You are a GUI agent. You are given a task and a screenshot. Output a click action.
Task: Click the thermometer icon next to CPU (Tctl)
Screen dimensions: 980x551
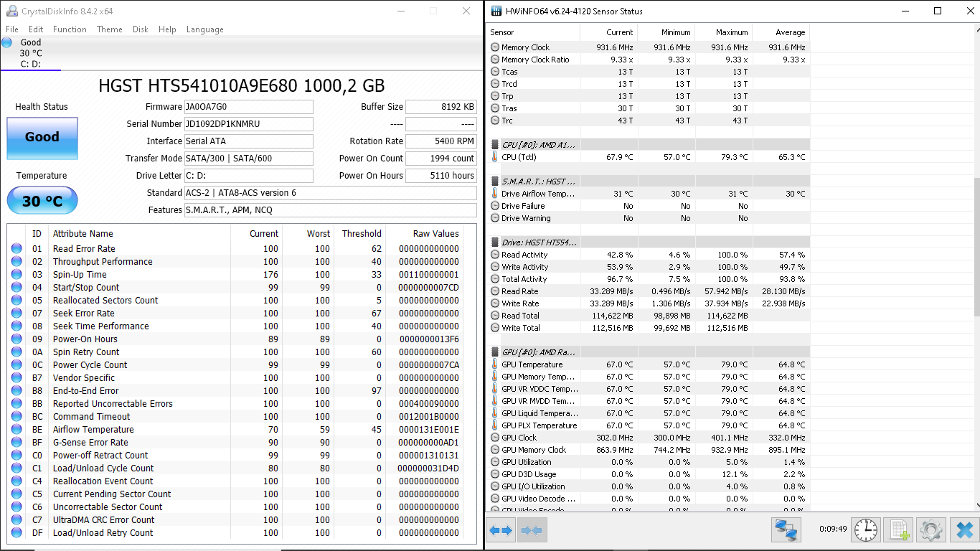point(495,157)
